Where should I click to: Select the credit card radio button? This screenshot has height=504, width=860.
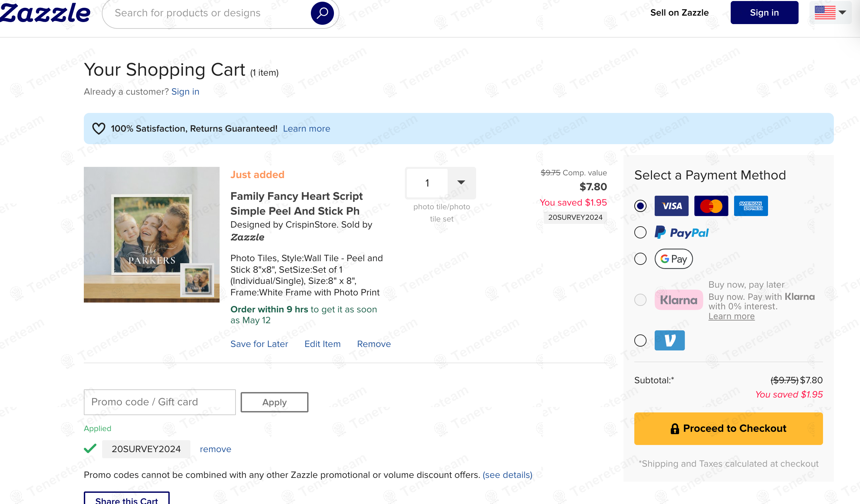(640, 206)
